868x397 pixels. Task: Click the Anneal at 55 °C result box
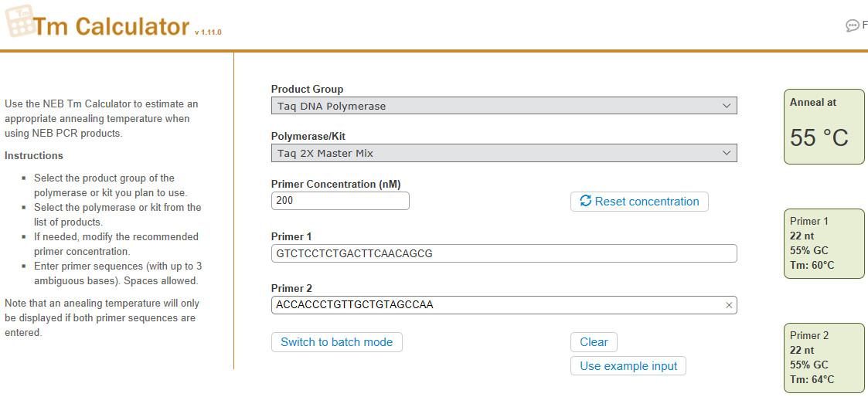click(823, 127)
